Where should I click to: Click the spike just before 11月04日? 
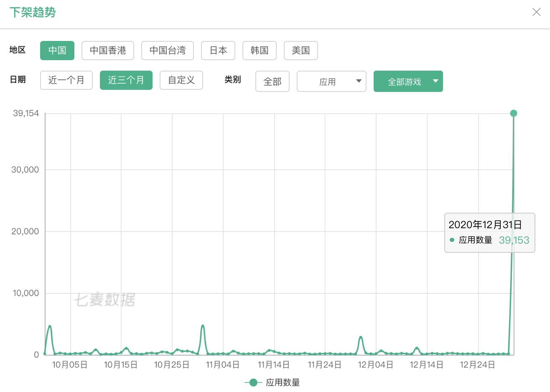[x=203, y=326]
